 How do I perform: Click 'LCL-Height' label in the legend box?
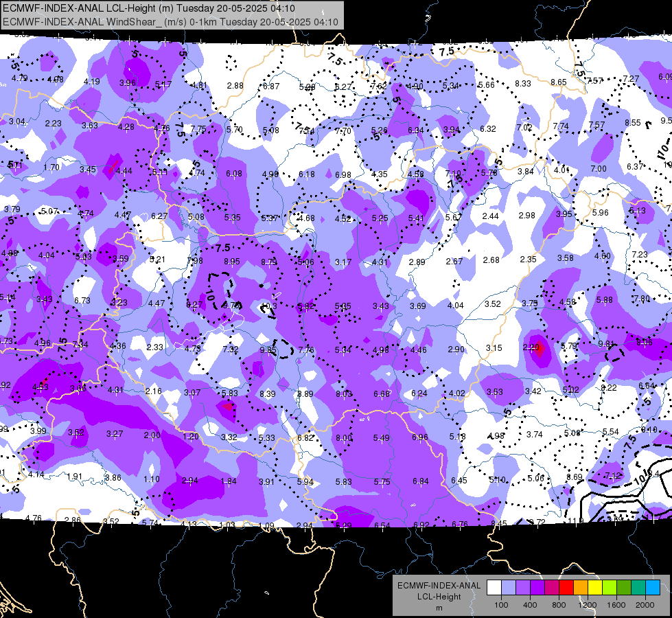click(439, 597)
